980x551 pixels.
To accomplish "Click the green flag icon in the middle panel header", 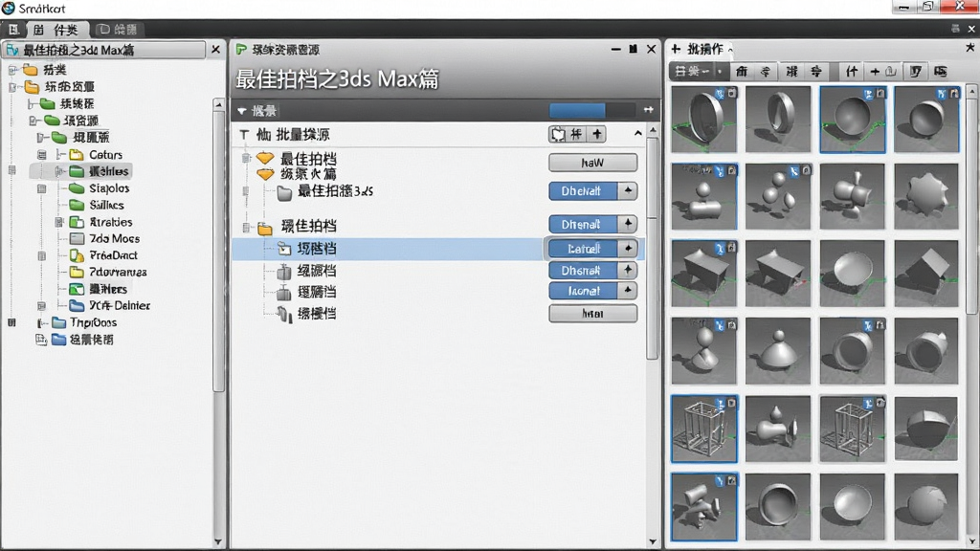I will tap(241, 50).
